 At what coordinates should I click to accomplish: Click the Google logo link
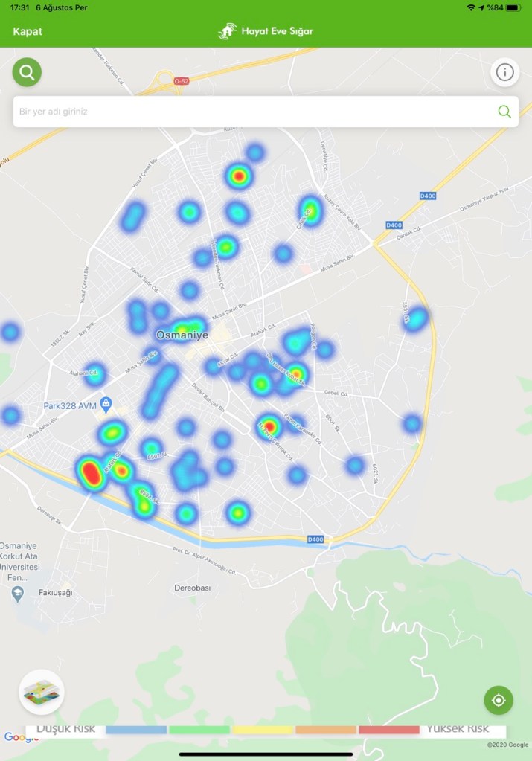pyautogui.click(x=20, y=737)
